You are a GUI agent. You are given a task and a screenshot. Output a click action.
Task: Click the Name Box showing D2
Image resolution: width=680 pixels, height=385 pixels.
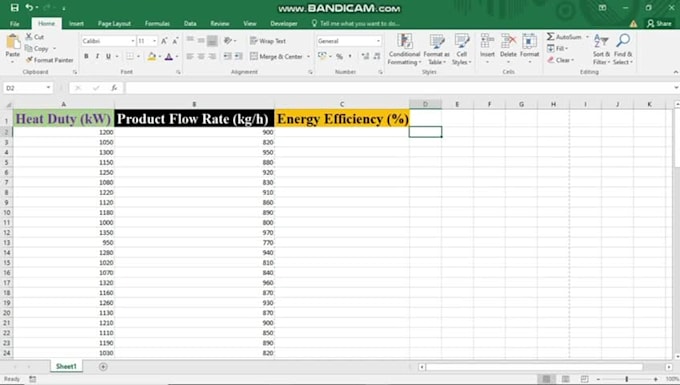[28, 88]
